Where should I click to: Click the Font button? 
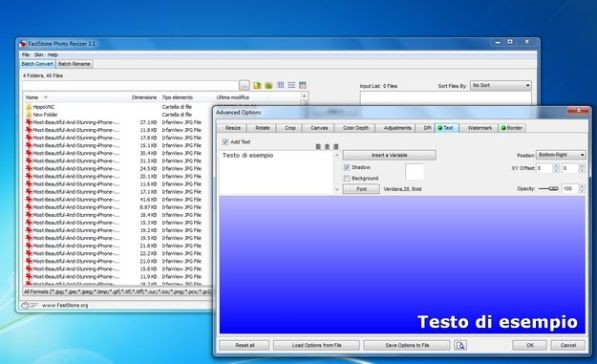pyautogui.click(x=361, y=189)
